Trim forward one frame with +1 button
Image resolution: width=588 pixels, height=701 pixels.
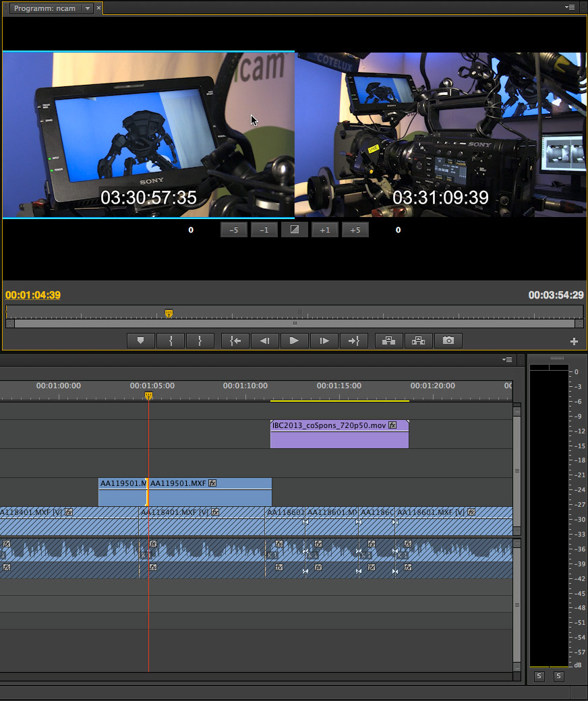[325, 230]
